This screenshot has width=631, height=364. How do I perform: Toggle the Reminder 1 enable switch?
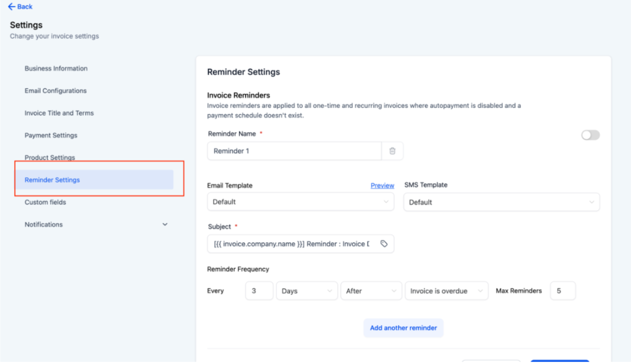590,135
